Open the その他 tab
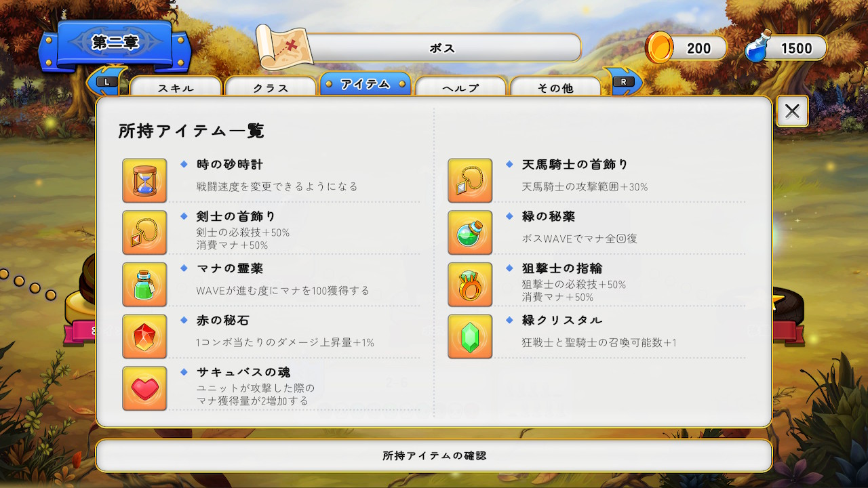Viewport: 868px width, 488px height. coord(555,87)
